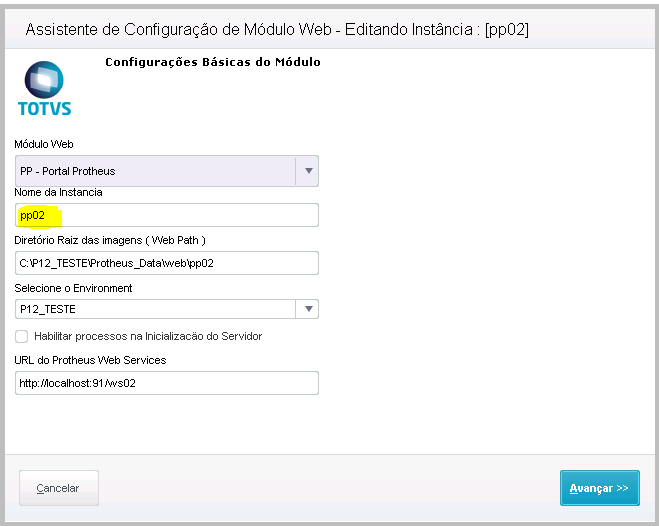Viewport: 659px width, 526px height.
Task: Click the window title bar text
Action: coord(275,30)
